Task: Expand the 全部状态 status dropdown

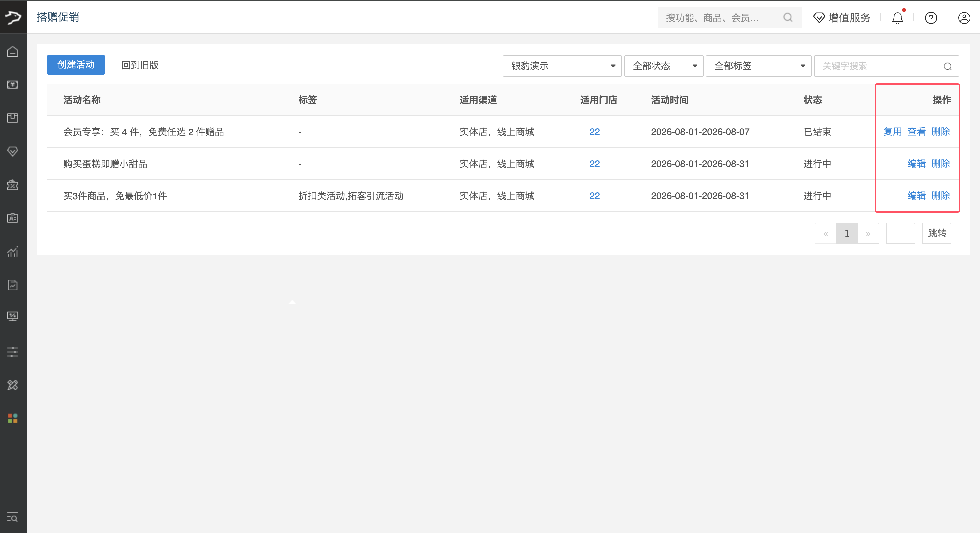Action: [663, 66]
